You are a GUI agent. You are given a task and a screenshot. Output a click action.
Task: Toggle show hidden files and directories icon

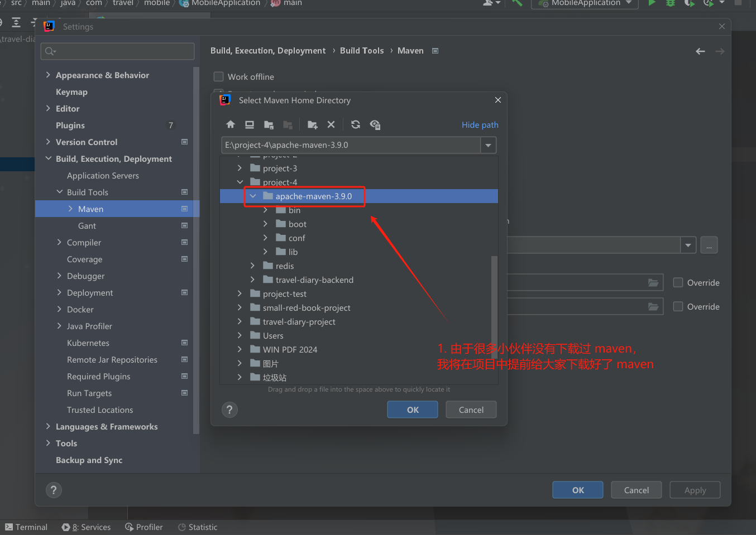pos(375,124)
